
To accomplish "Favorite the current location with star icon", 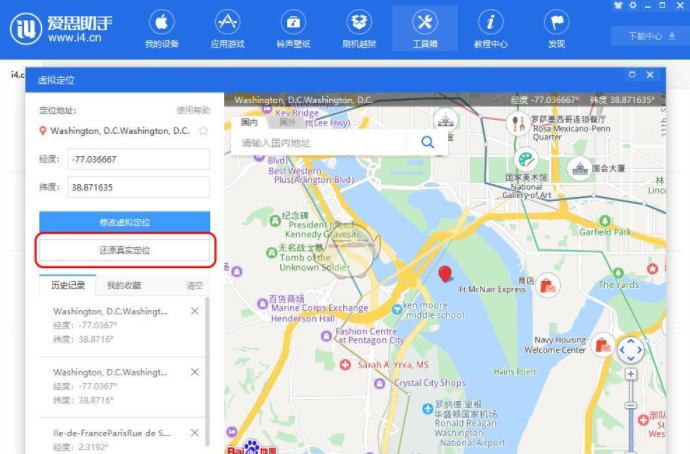I will [204, 131].
